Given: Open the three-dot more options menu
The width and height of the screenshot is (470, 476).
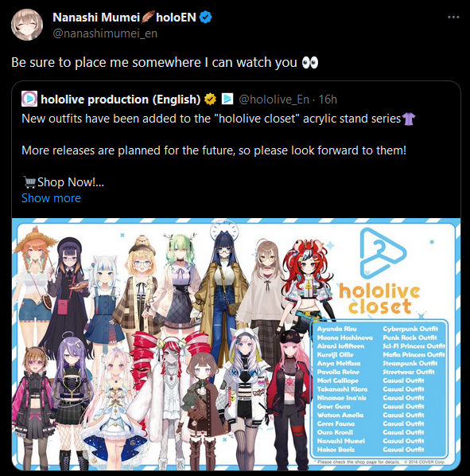Looking at the screenshot, I should point(453,18).
